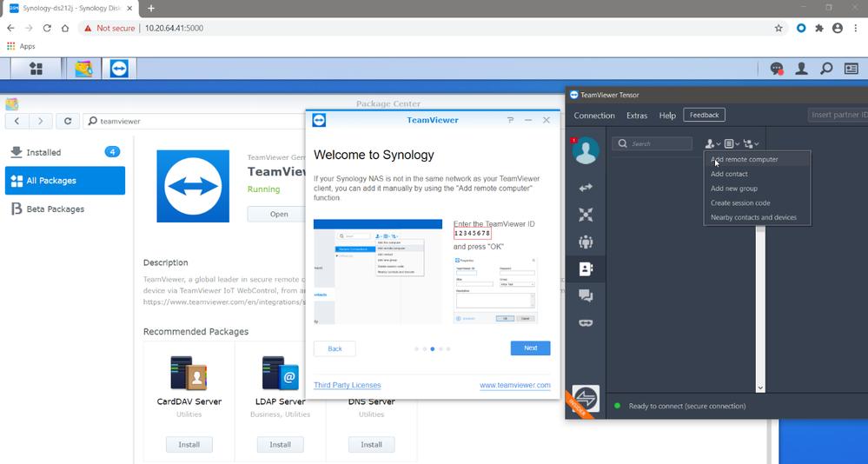Screen dimensions: 868x464
Task: Open Augmented Reality glasses icon in sidebar
Action: [586, 323]
